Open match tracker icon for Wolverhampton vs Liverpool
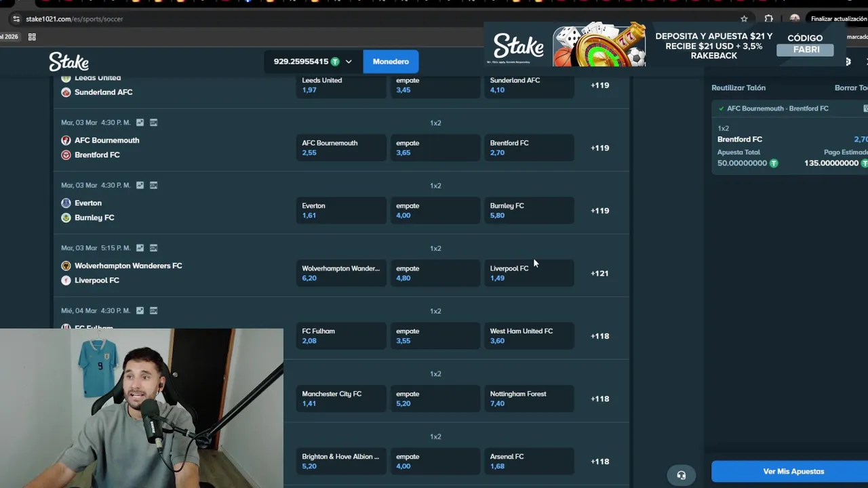Viewport: 868px width, 488px height. tap(153, 248)
